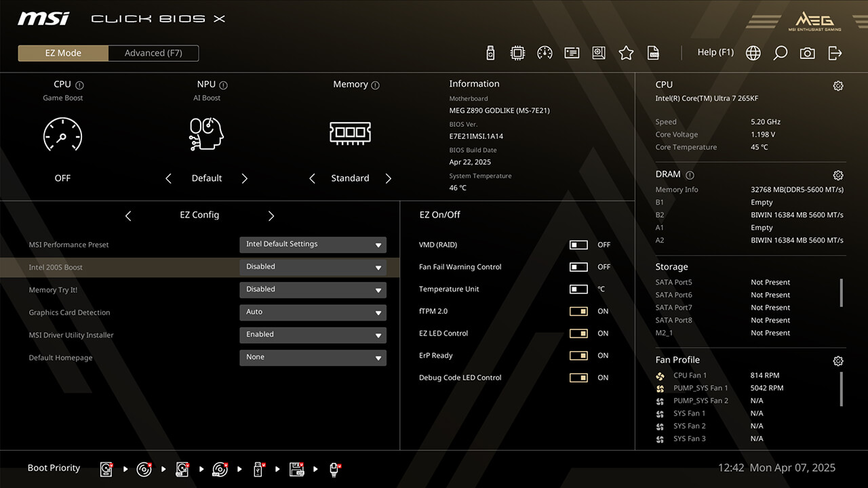Click the Favorites star icon
Viewport: 868px width, 488px height.
[626, 53]
